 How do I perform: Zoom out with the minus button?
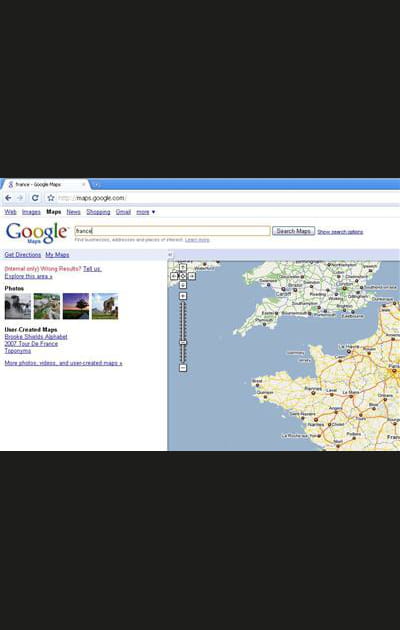[x=183, y=368]
